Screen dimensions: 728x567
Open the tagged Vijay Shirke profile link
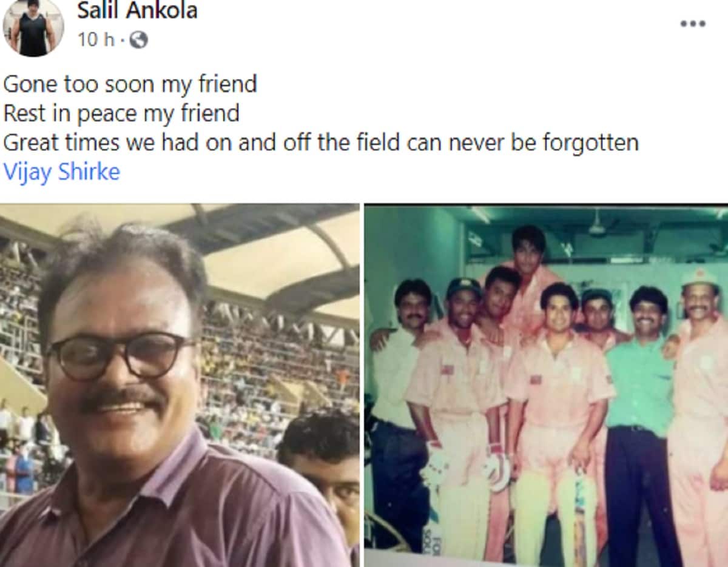(x=62, y=172)
